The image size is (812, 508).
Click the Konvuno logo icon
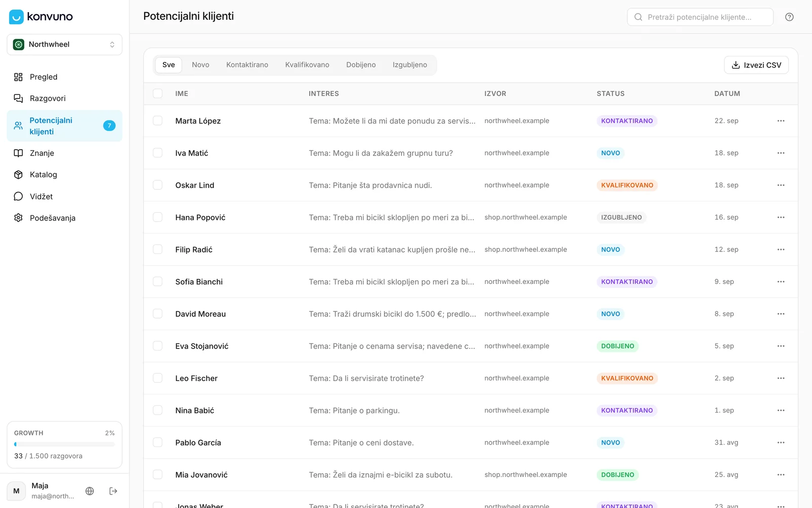pos(16,17)
